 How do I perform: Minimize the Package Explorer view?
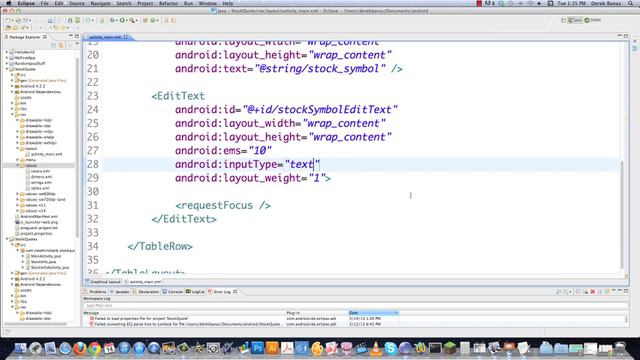(71, 36)
